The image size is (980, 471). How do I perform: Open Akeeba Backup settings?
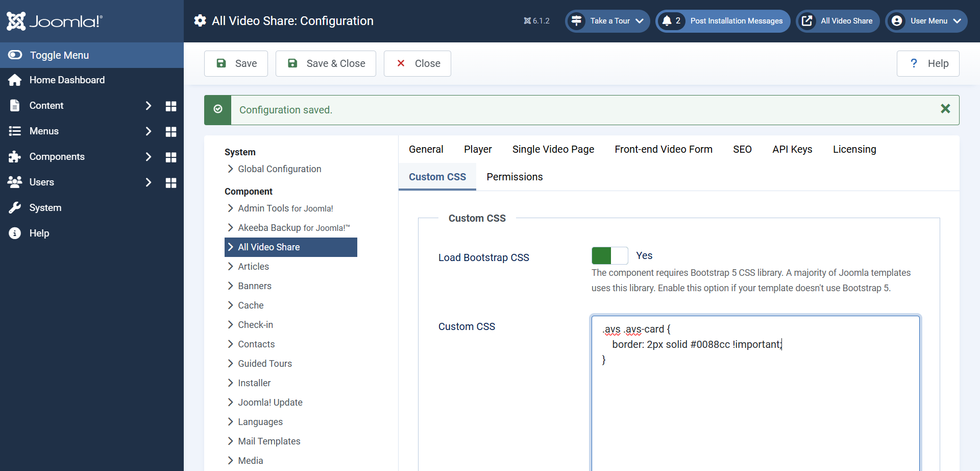point(293,228)
